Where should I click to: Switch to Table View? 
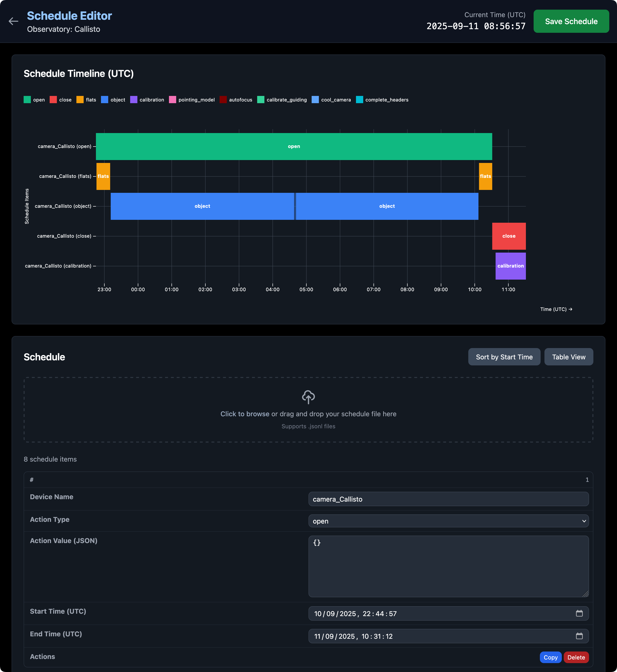tap(568, 357)
